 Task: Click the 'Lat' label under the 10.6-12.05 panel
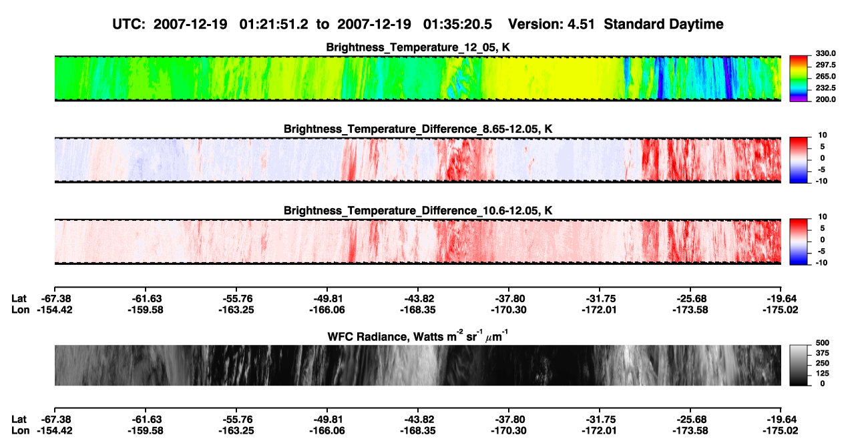19,299
